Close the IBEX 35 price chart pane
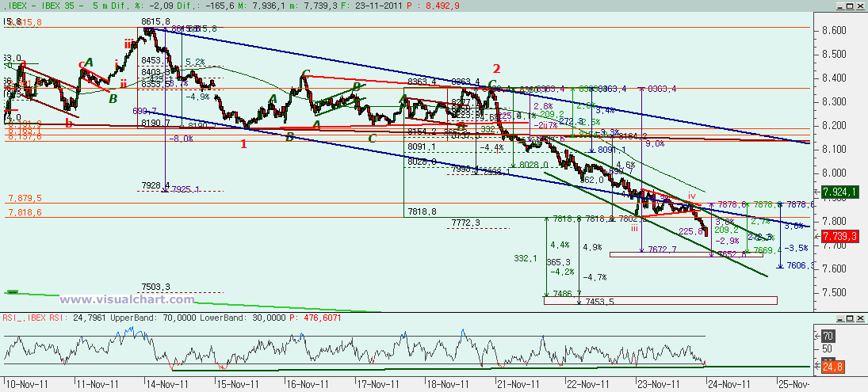This screenshot has height=392, width=868. point(861,5)
